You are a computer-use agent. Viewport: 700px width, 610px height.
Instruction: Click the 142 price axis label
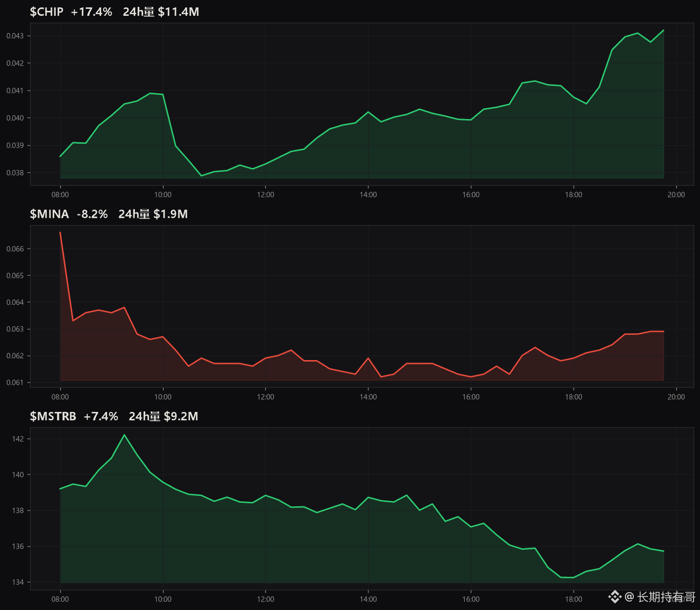(18, 439)
